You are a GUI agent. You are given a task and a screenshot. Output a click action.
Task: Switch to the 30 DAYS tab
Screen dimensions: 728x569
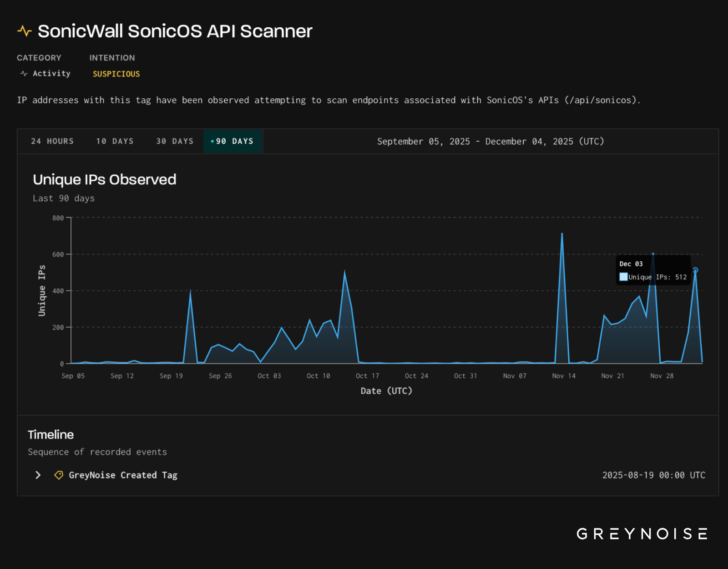point(175,141)
